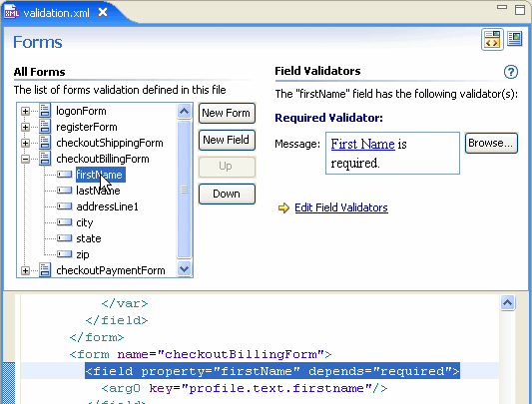Viewport: 532px width, 404px height.
Task: Open Field Validators help icon
Action: point(511,72)
